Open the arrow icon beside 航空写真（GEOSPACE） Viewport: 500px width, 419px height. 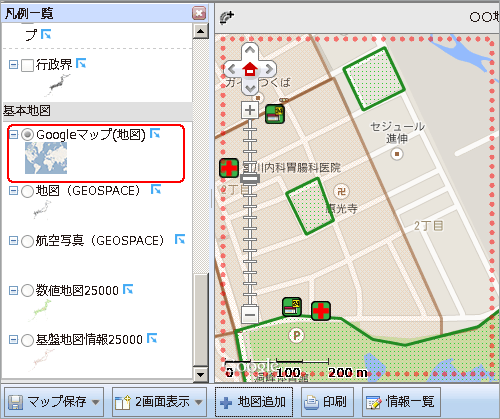click(180, 239)
